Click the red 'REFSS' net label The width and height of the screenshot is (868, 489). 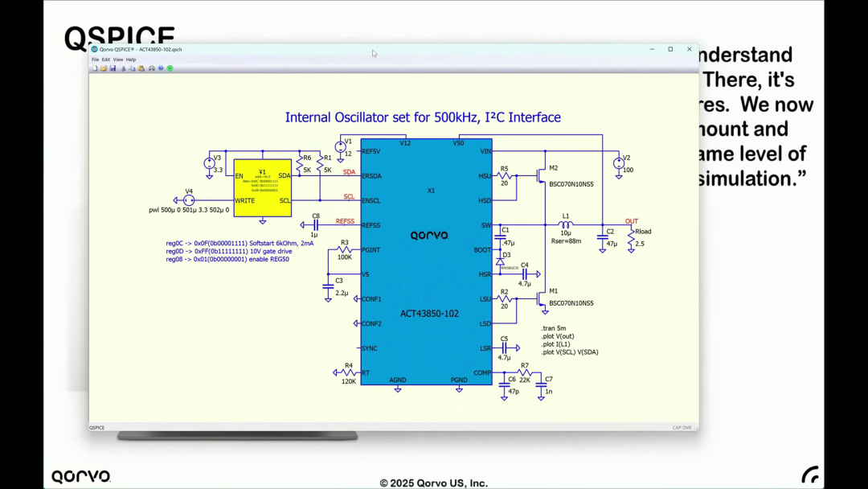click(x=345, y=221)
